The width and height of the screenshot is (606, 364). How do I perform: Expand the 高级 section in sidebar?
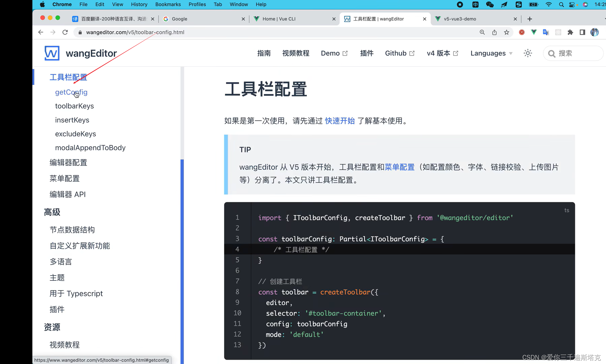point(52,212)
